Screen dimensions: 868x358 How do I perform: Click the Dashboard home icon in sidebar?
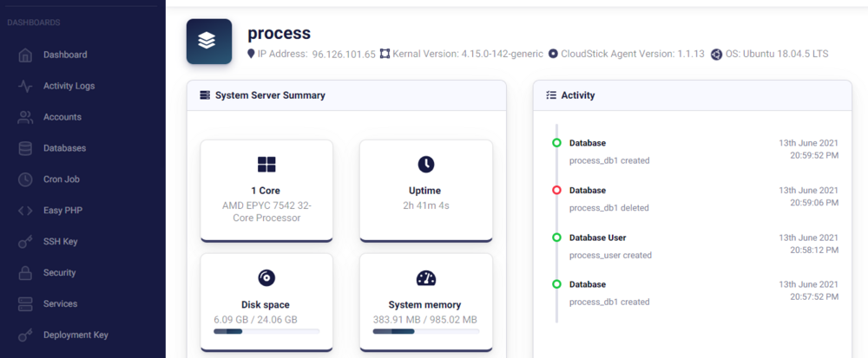26,55
